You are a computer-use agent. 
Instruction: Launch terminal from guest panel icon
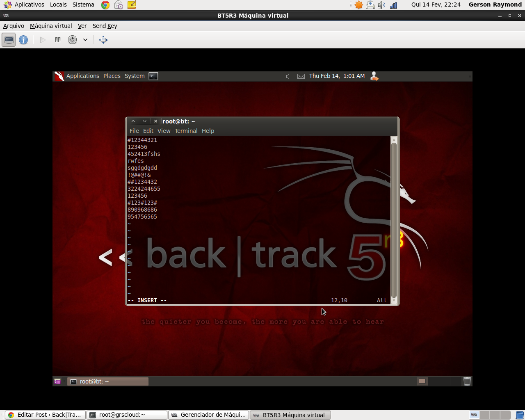pyautogui.click(x=153, y=76)
